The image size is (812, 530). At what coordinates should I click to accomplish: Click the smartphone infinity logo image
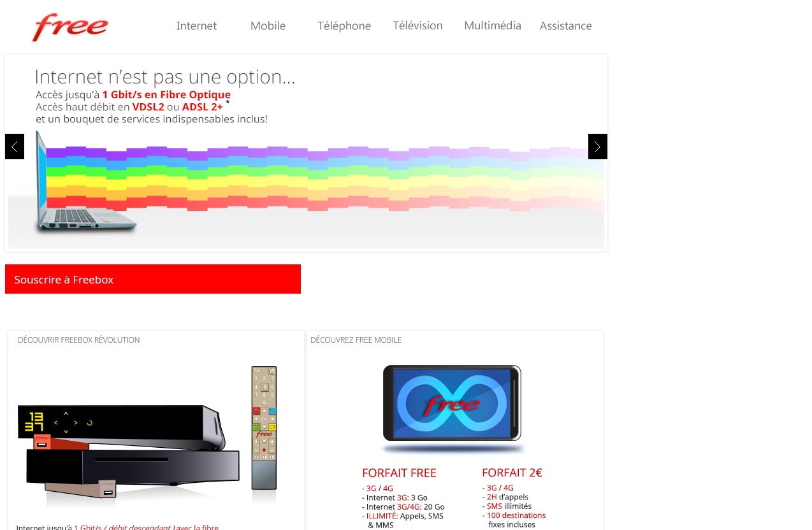click(x=452, y=403)
